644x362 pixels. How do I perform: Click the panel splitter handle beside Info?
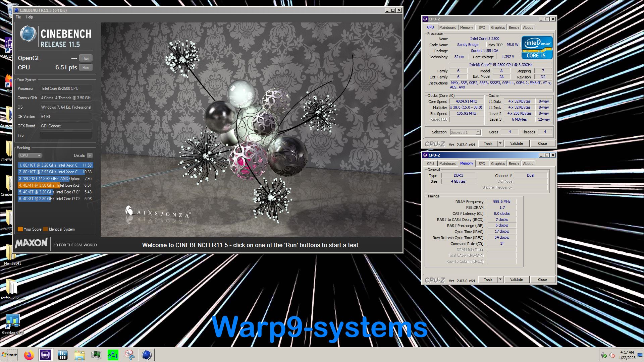[99, 136]
